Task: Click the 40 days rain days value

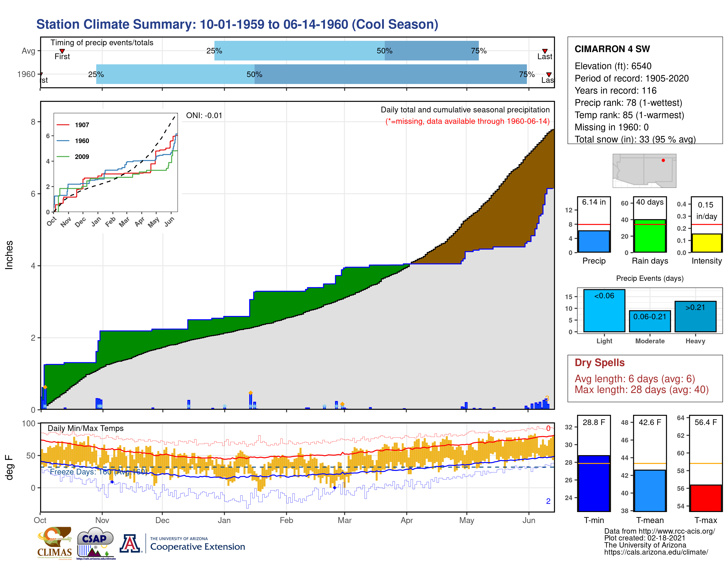Action: click(650, 202)
